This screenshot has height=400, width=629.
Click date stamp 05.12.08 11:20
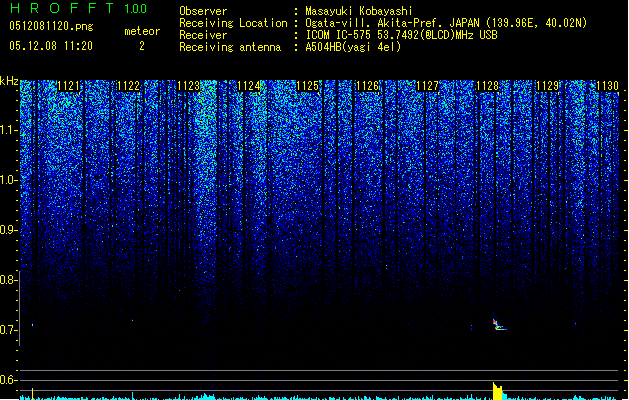pos(51,46)
